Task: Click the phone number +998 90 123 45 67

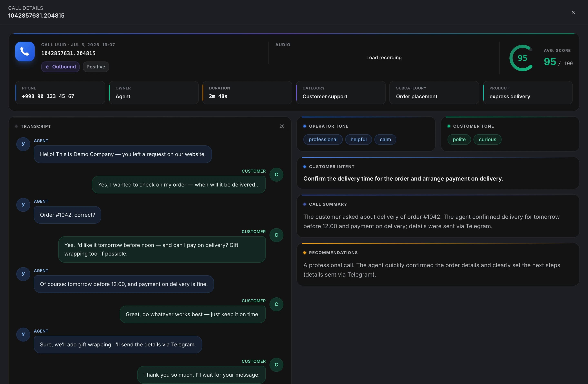Action: click(x=48, y=96)
